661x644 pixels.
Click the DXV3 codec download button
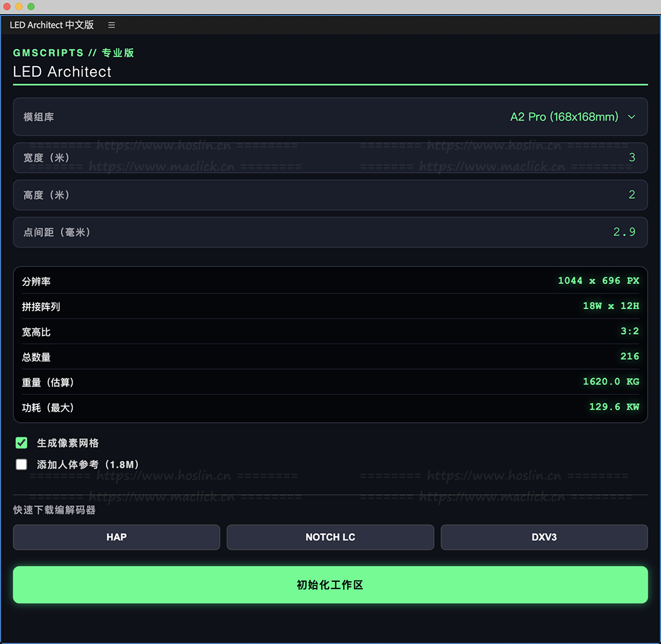[544, 537]
